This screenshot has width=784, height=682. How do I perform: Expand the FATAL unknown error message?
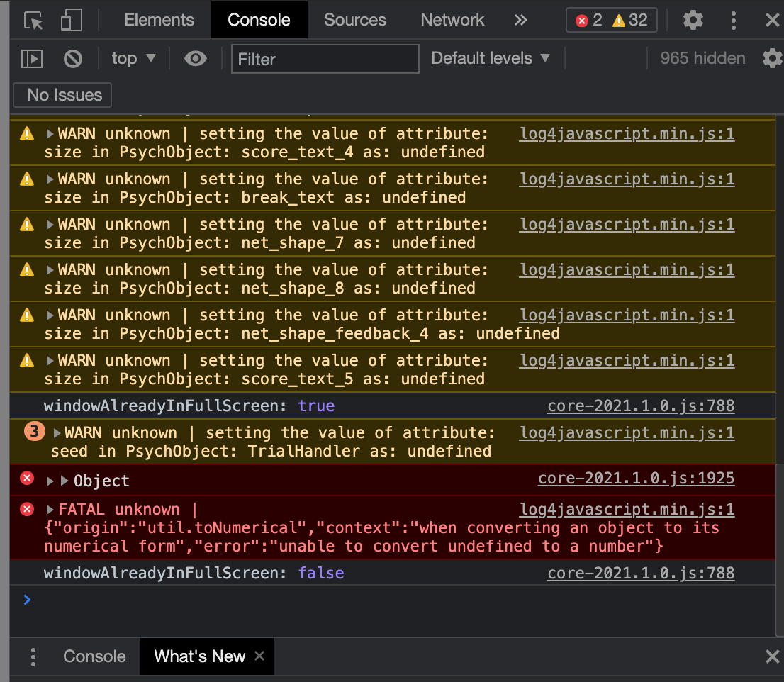(x=50, y=510)
